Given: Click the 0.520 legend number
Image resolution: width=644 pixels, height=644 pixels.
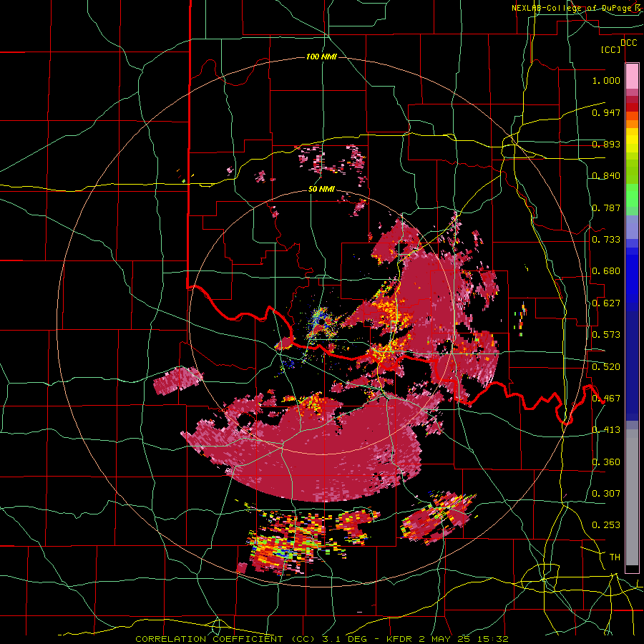Looking at the screenshot, I should coord(606,367).
